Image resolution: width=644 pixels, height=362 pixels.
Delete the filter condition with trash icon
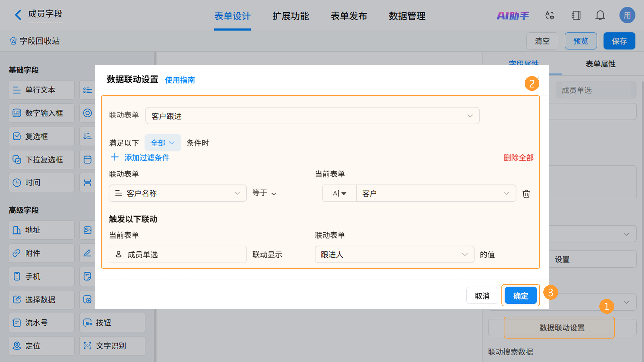526,194
